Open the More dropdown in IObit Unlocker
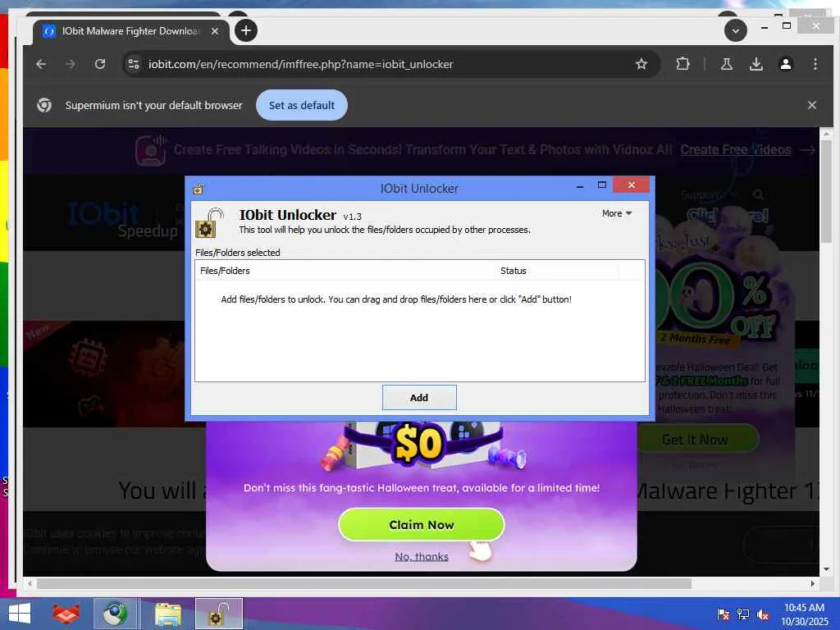Viewport: 840px width, 630px height. pos(617,213)
